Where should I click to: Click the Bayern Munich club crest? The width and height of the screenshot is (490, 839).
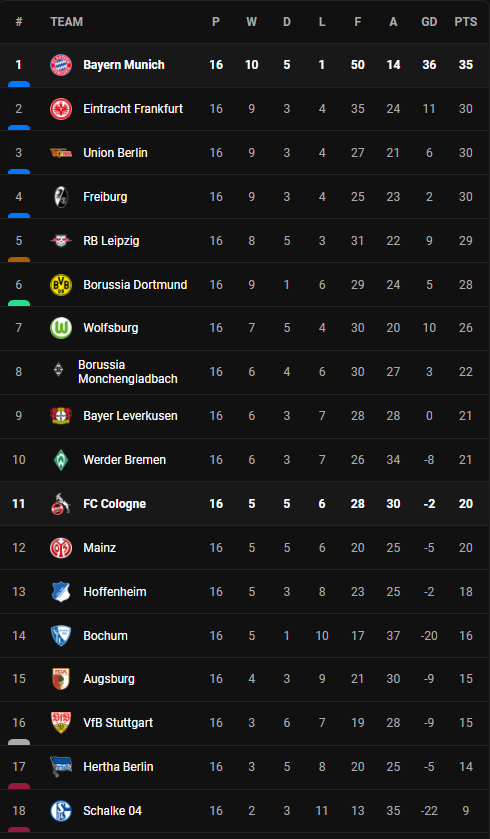click(x=61, y=65)
